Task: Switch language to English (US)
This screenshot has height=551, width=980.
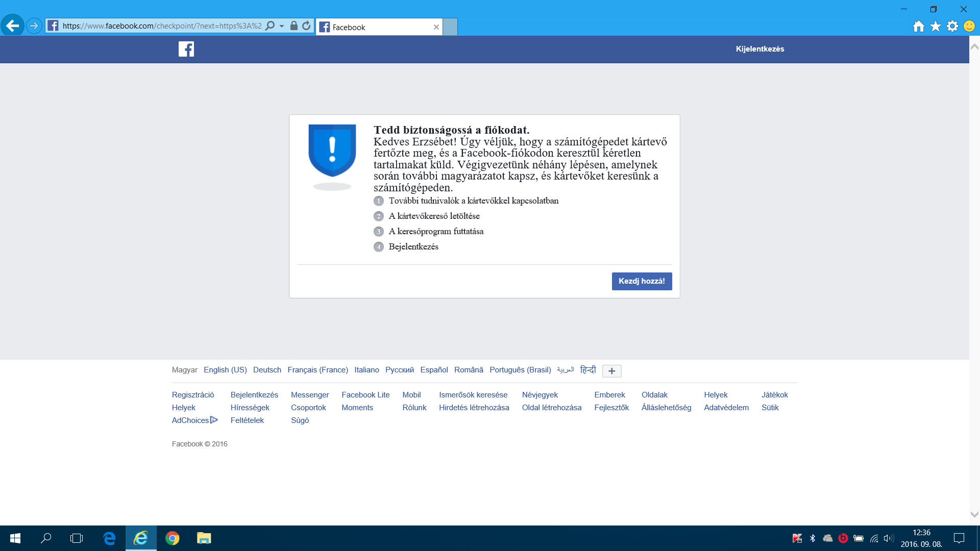Action: 225,370
